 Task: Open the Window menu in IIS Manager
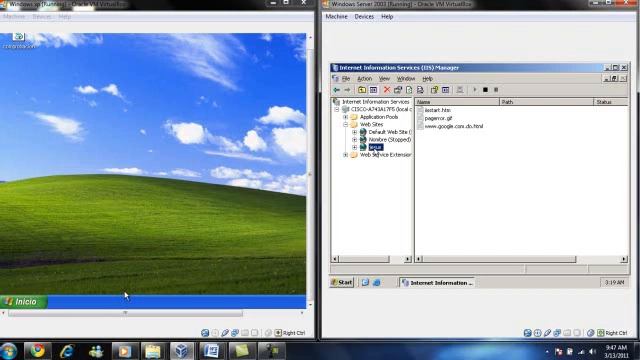[406, 78]
